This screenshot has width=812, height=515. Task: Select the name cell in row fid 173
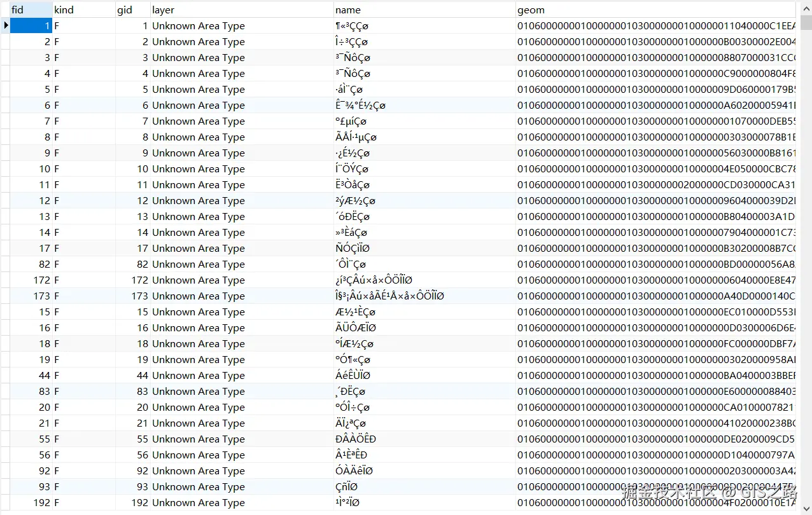click(424, 296)
